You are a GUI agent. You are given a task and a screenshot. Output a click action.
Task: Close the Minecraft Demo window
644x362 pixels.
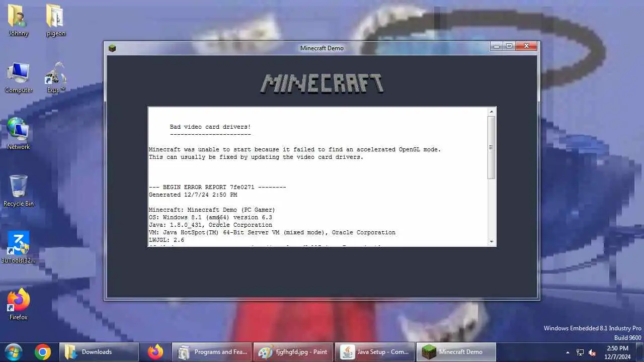click(x=526, y=46)
